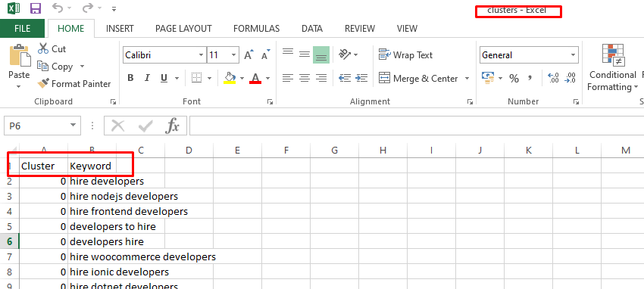Open Font settings dialog launcher
Image resolution: width=644 pixels, height=289 pixels.
coord(270,101)
